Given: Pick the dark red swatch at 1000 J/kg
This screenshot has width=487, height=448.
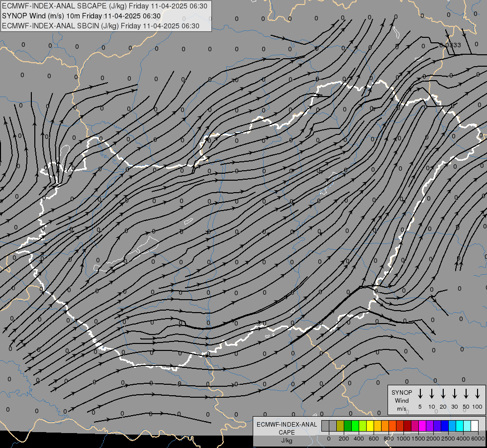Looking at the screenshot, I should coord(407,426).
